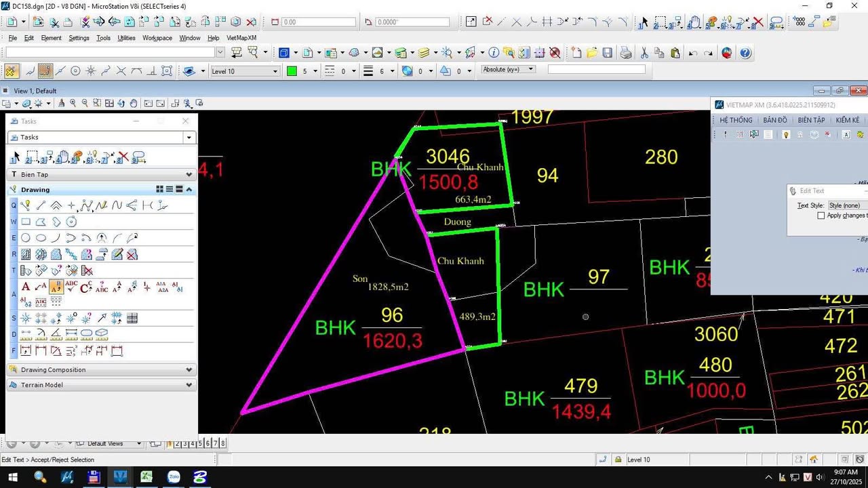Click the BIÊN TẬP button in VietMap panel
This screenshot has height=488, width=868.
point(811,120)
